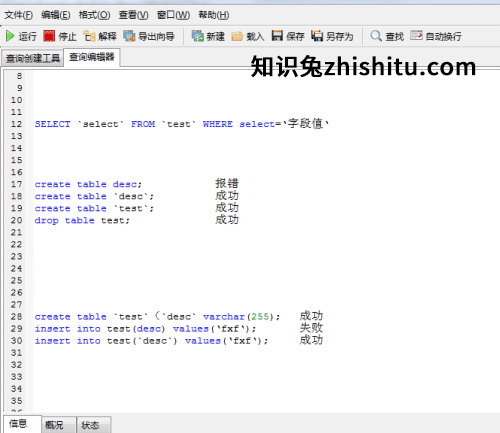The width and height of the screenshot is (500, 433).
Task: Click the Stop label text 停止
Action: [67, 36]
